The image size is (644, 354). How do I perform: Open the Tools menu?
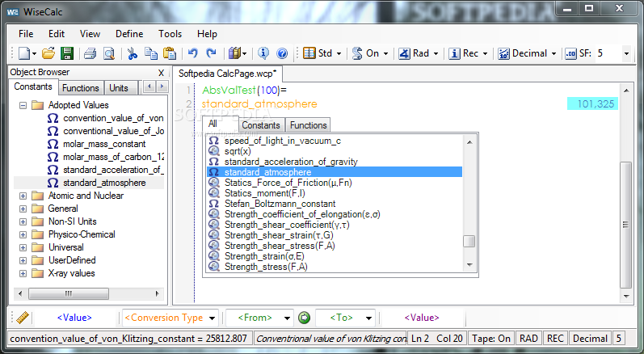point(170,34)
